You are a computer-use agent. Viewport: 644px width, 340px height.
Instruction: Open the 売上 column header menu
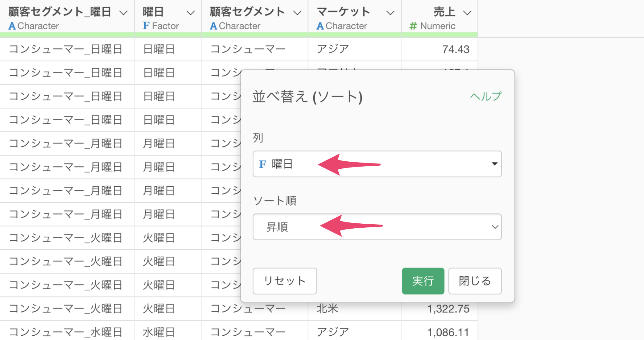point(467,13)
